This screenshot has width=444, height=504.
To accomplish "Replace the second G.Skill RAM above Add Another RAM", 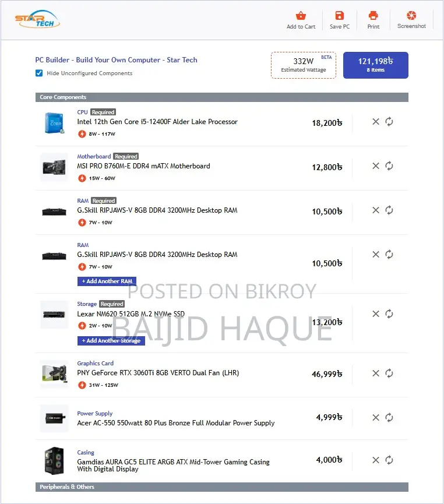I will click(389, 255).
